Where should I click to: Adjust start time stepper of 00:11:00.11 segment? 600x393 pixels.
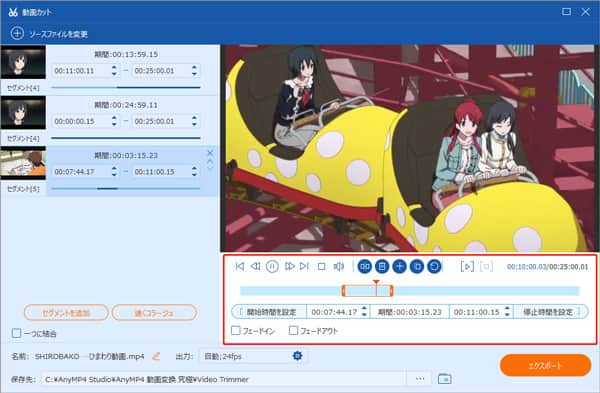(114, 70)
